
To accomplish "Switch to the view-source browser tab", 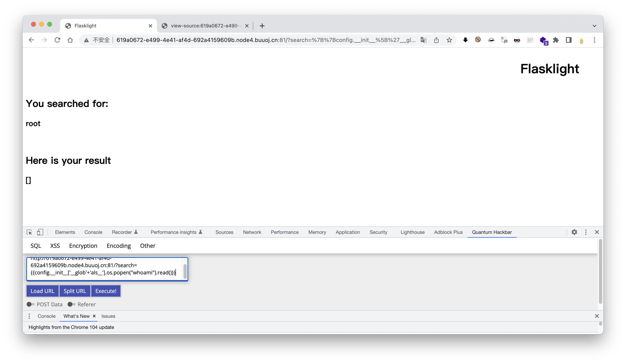I will point(204,26).
